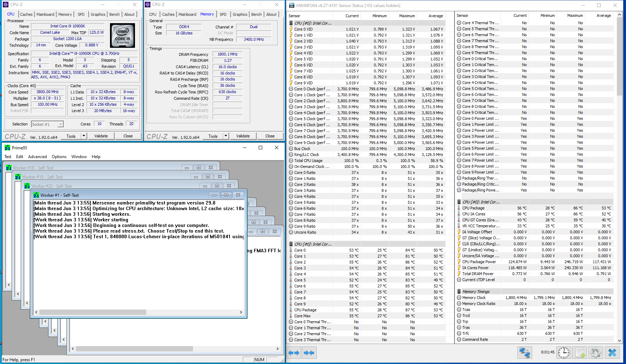
Task: Open HWiNFO sensor settings gear
Action: [x=595, y=352]
